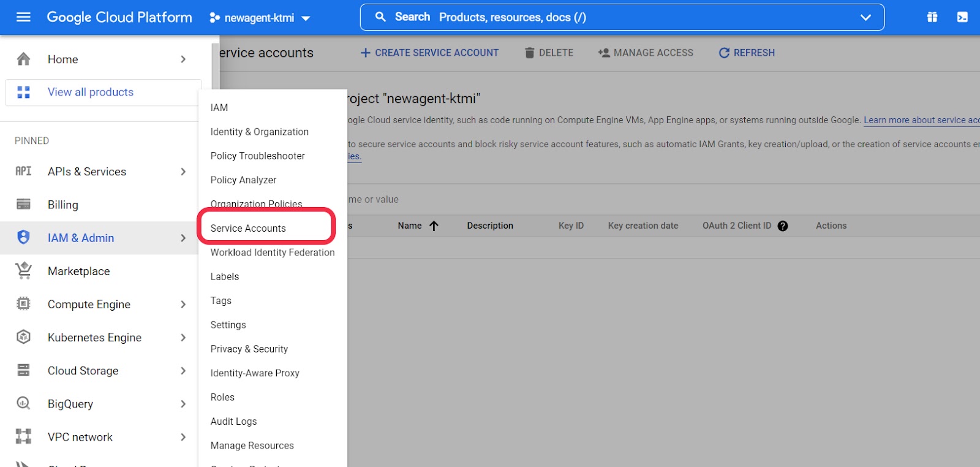Expand the Compute Engine submenu chevron

click(183, 304)
